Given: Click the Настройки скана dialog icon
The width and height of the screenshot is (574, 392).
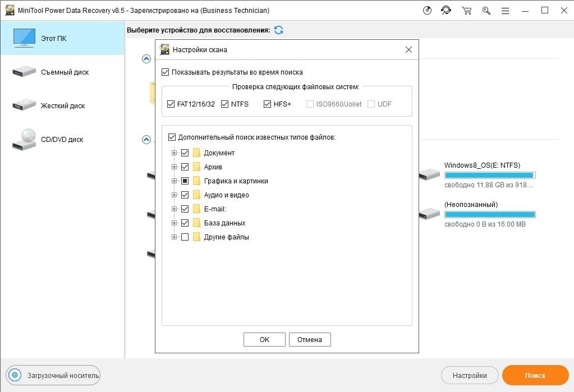Looking at the screenshot, I should click(x=165, y=49).
